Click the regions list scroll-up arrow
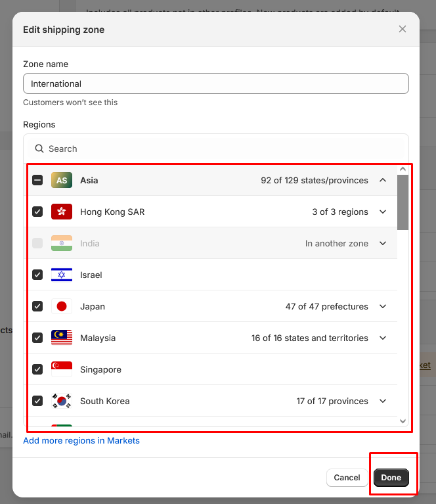This screenshot has width=436, height=504. point(403,169)
